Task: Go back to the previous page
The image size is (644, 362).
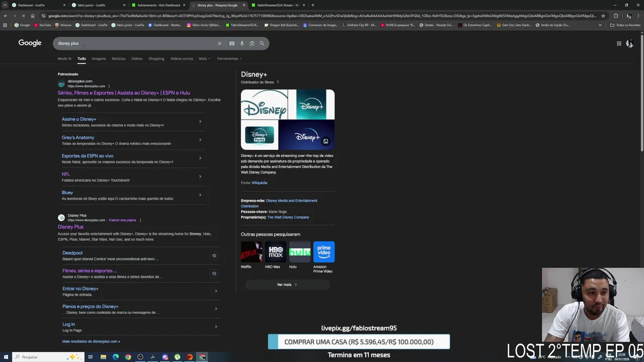Action: tap(5, 16)
